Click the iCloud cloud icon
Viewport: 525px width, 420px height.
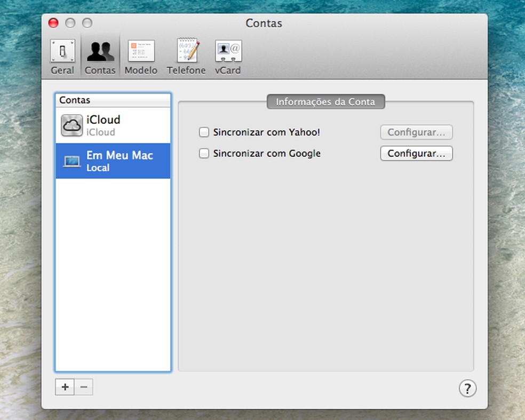pyautogui.click(x=71, y=125)
